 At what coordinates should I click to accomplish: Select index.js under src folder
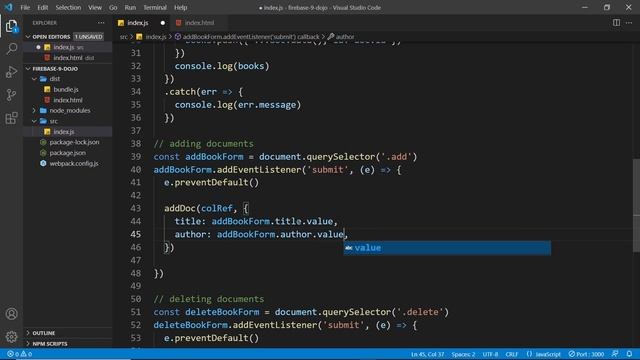point(67,132)
